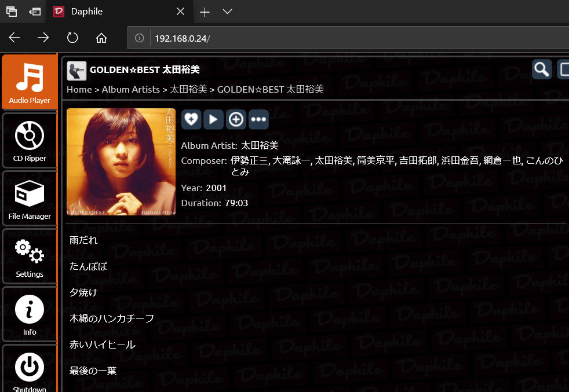Go to Home in breadcrumb

tap(79, 89)
